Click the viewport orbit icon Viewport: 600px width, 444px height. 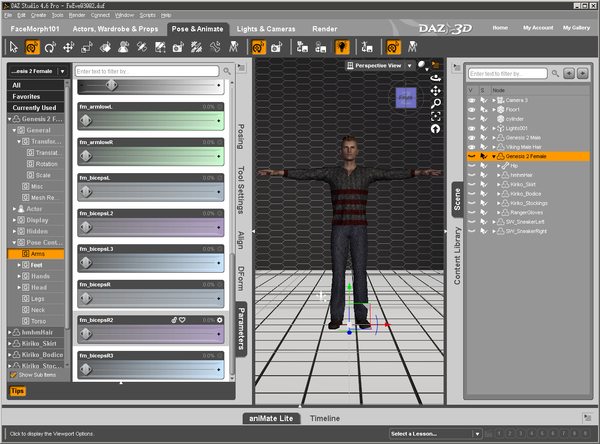tap(436, 78)
